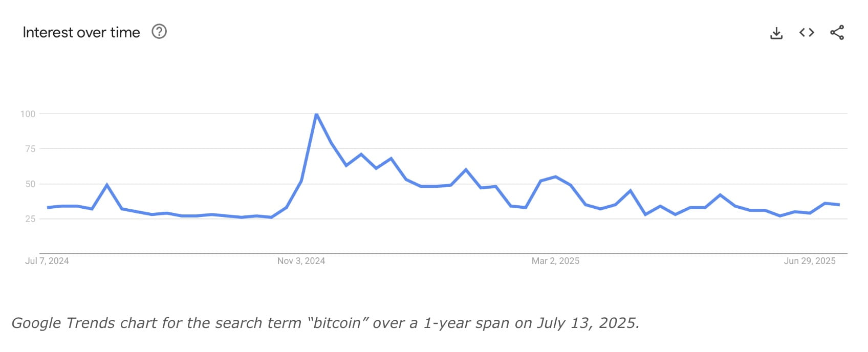Open the embed code icon
The image size is (868, 352).
[807, 33]
